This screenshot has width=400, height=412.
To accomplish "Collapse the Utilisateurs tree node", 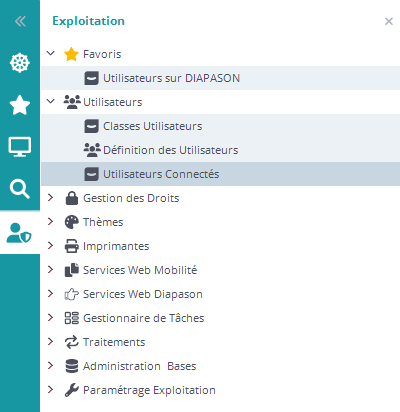I will coord(51,101).
